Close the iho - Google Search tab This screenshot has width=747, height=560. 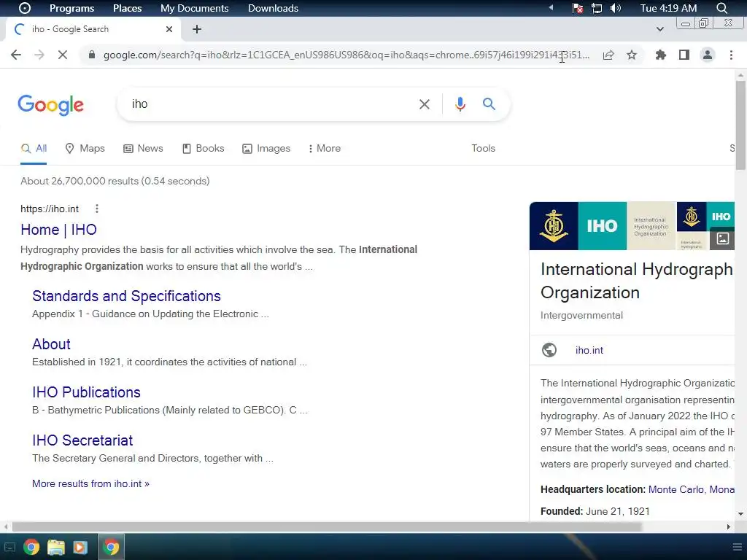169,29
